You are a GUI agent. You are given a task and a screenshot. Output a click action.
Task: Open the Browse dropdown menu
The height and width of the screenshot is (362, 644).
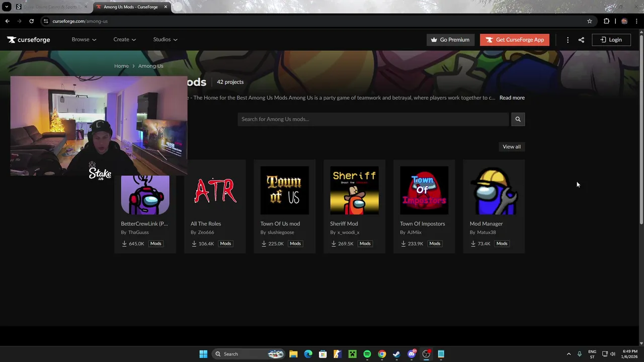click(x=84, y=39)
